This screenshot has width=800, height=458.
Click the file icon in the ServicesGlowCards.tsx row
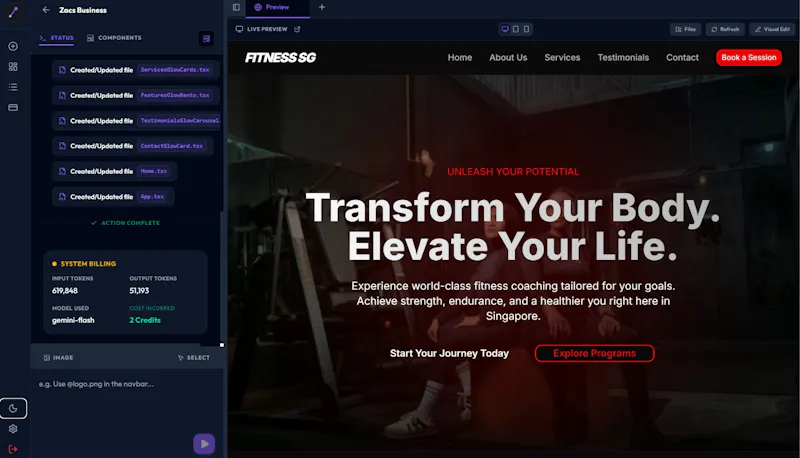(62, 70)
